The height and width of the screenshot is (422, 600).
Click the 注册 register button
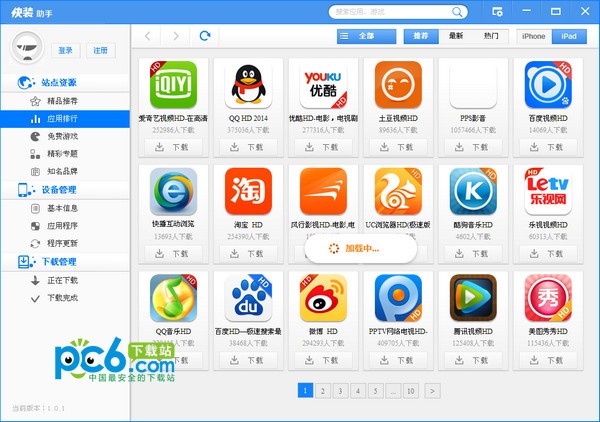click(101, 51)
